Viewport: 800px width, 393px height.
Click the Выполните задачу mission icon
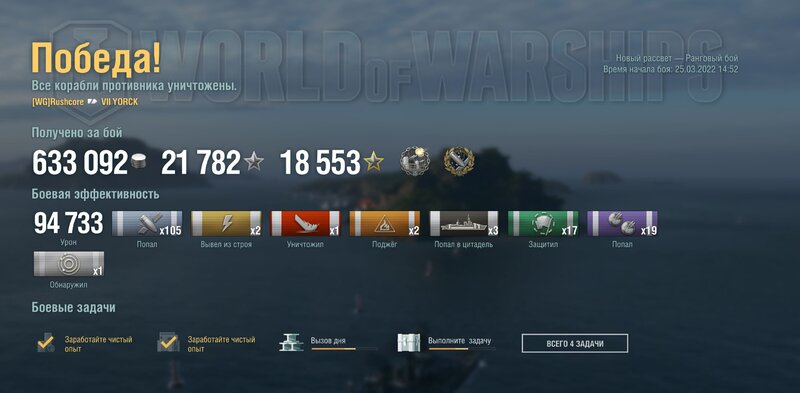click(x=409, y=342)
